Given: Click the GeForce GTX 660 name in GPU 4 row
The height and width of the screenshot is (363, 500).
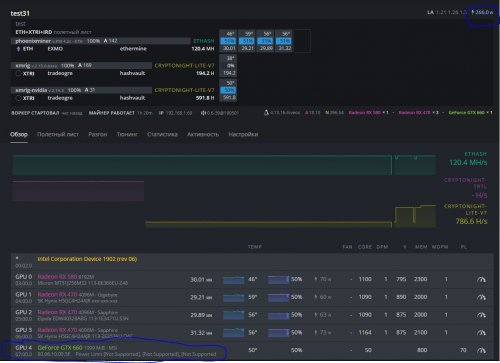Looking at the screenshot, I should [60, 348].
